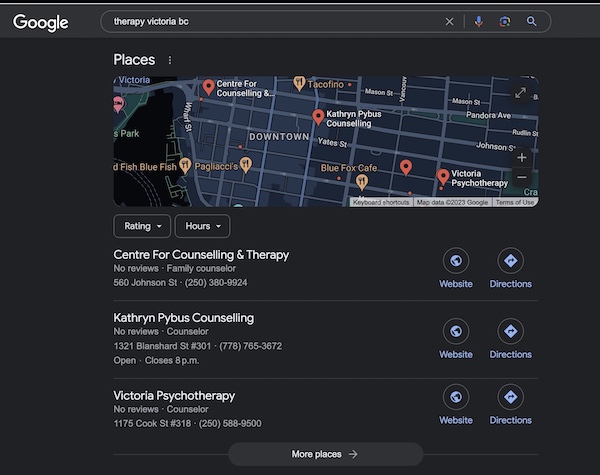Click the address 1175 Cook St #318
600x475 pixels.
tap(152, 423)
